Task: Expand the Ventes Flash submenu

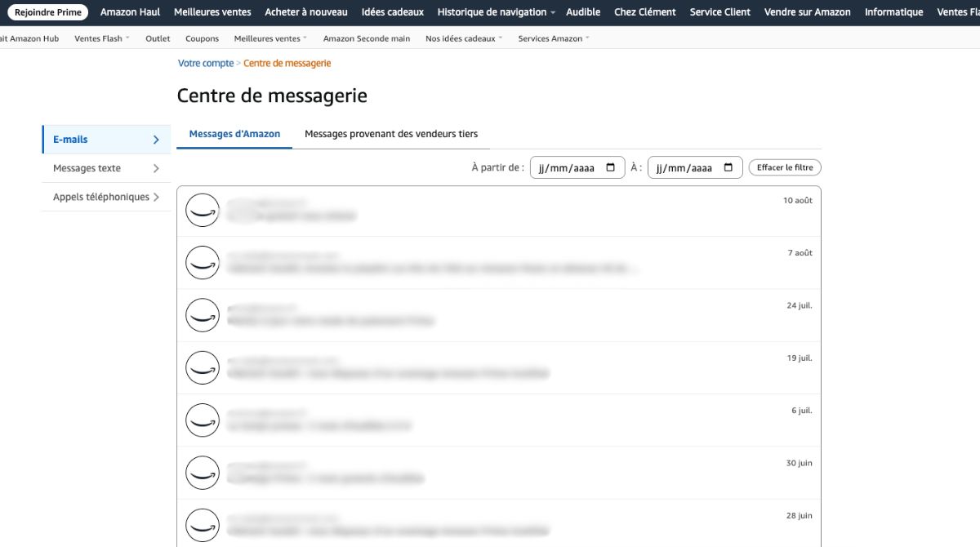Action: 102,38
